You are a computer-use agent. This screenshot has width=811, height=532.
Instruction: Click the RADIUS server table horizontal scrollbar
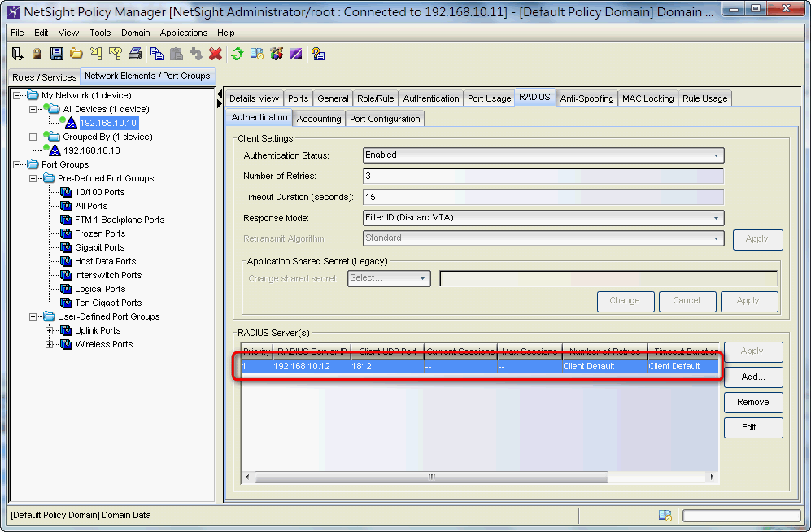tap(431, 477)
